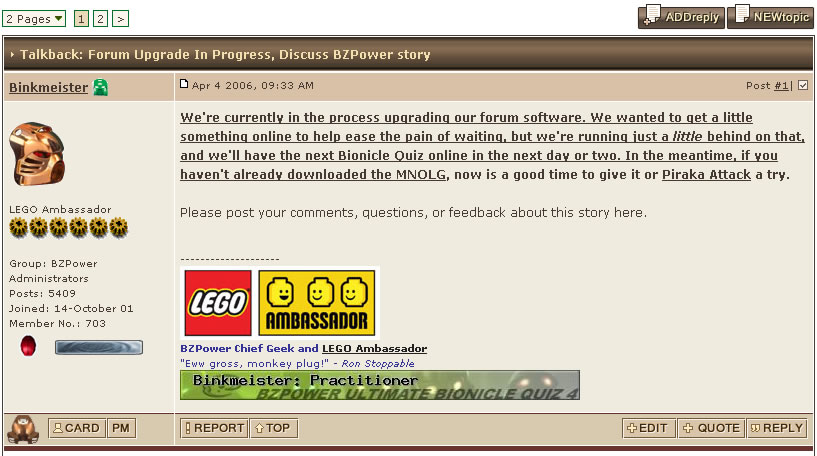Viewport: 817px width, 456px height.
Task: Start a thread with the NEWtopic button
Action: [770, 16]
